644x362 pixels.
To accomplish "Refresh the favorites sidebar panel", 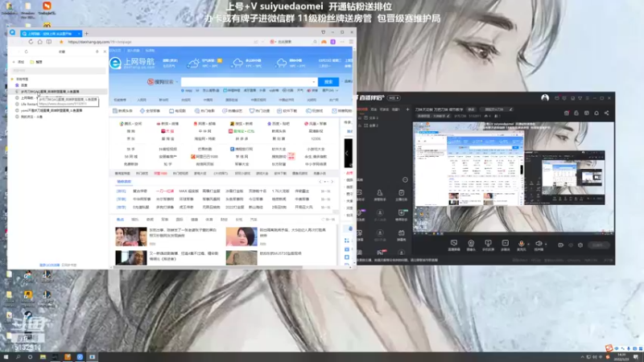I will tap(27, 51).
